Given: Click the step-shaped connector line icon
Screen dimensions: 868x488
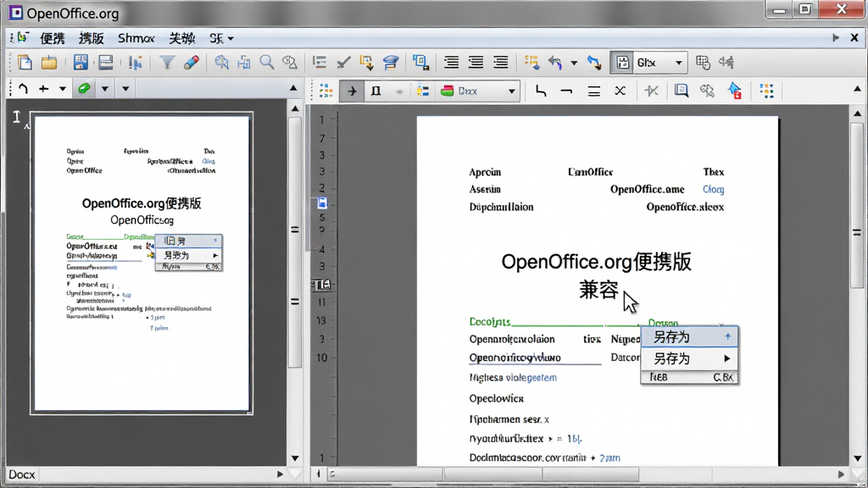Looking at the screenshot, I should pyautogui.click(x=541, y=91).
